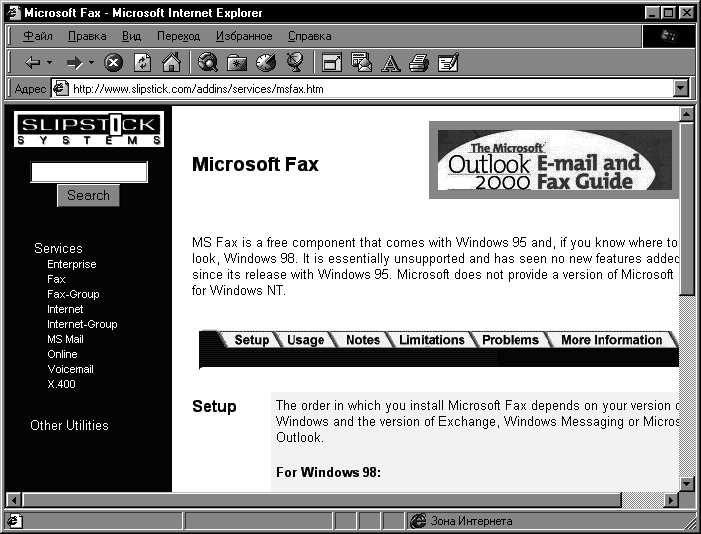This screenshot has width=701, height=534.
Task: Open the Вид menu
Action: 131,36
